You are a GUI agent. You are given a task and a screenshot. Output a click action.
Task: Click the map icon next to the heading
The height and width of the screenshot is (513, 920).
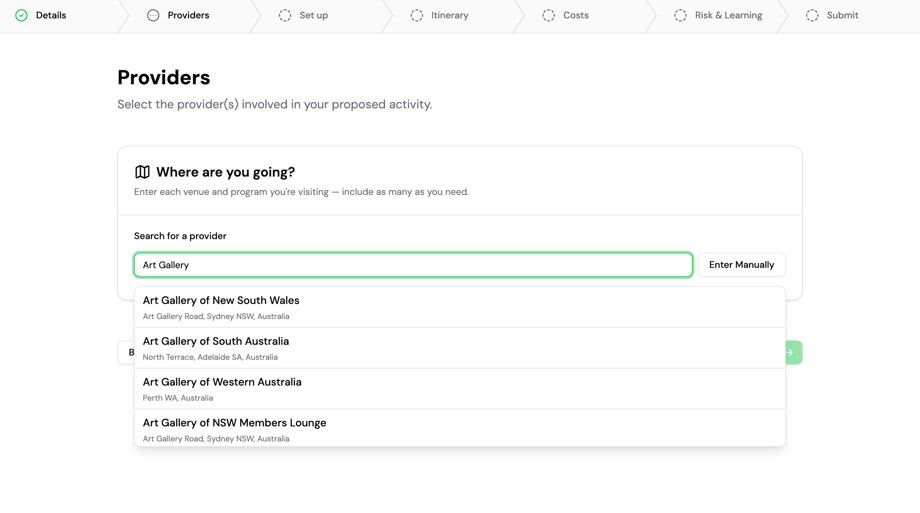(142, 172)
